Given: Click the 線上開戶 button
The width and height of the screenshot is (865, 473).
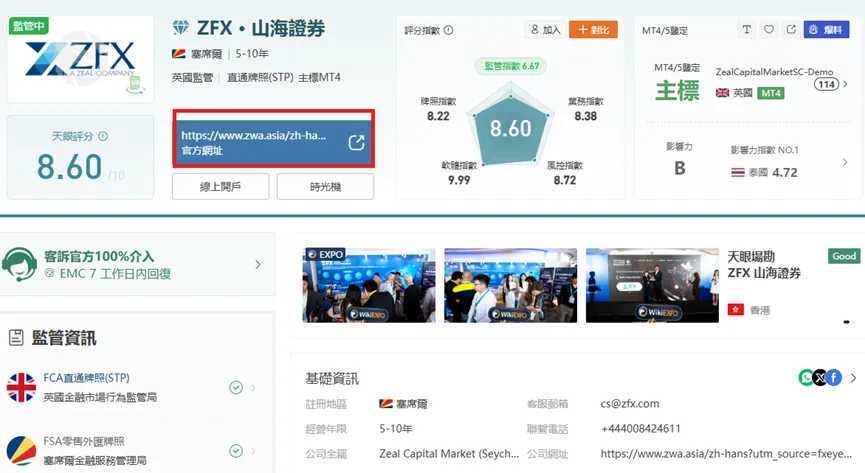Looking at the screenshot, I should coord(221,187).
